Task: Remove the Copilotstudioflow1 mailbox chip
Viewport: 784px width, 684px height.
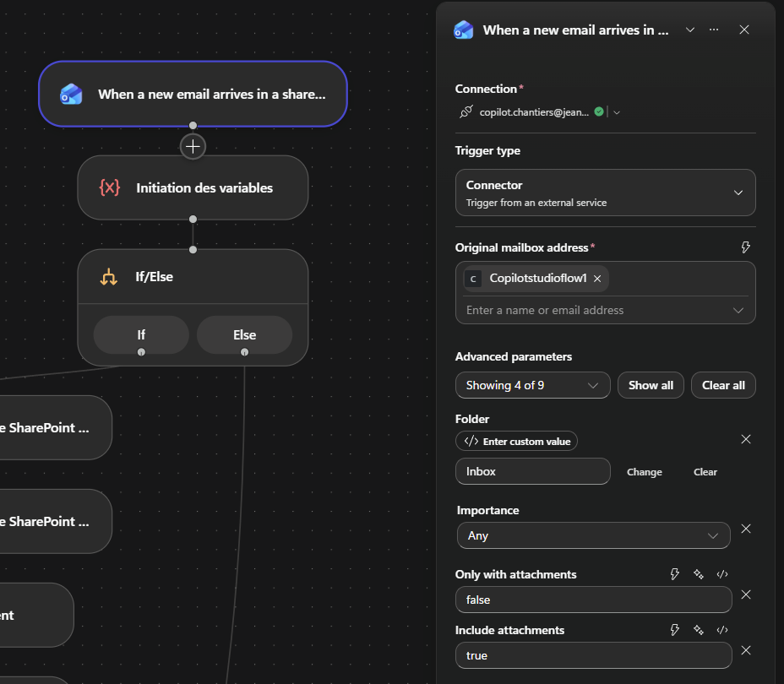Action: (597, 279)
